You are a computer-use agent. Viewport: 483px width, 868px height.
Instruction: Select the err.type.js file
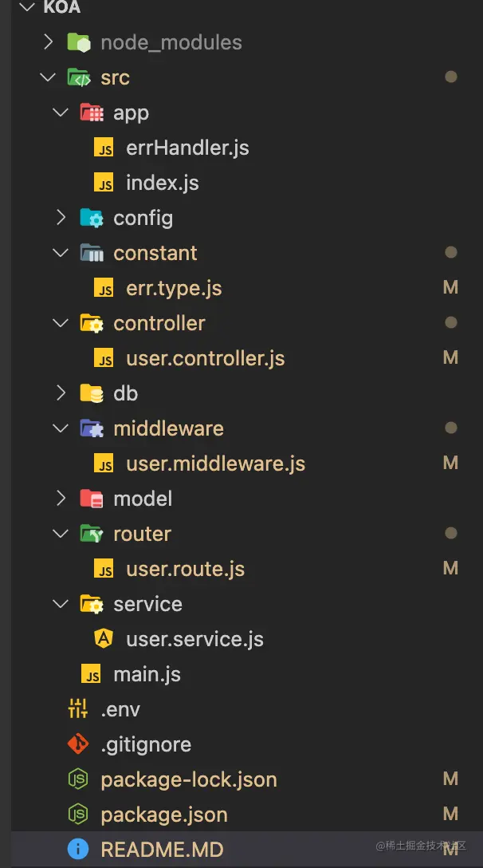point(174,288)
